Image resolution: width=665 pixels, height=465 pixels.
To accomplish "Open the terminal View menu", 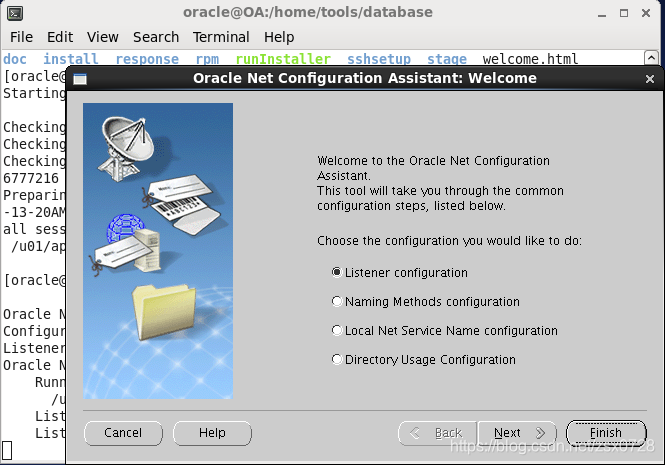I will tap(103, 37).
